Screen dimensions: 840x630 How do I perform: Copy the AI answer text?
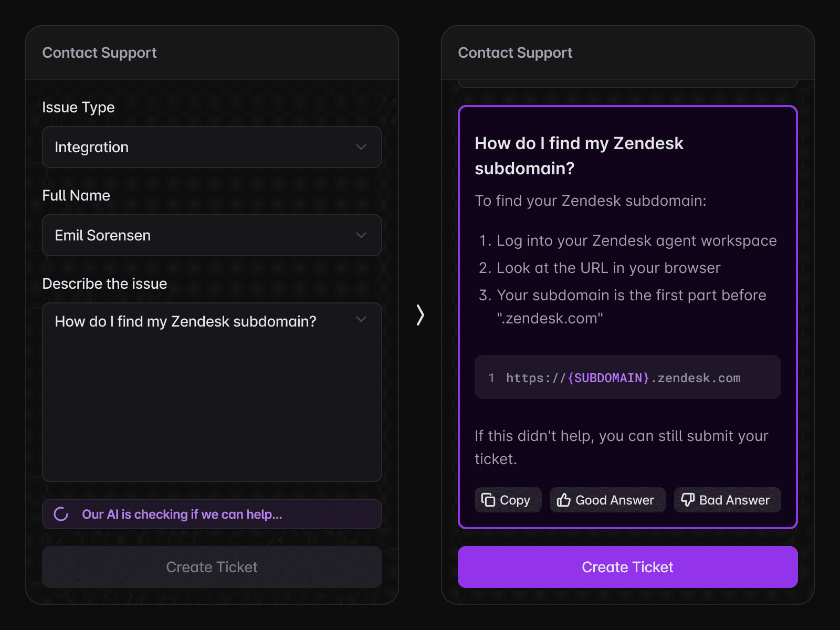point(508,500)
